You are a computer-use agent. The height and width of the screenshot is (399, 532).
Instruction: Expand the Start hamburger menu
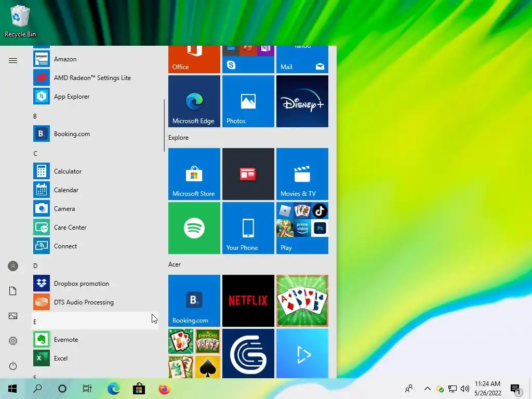(13, 60)
